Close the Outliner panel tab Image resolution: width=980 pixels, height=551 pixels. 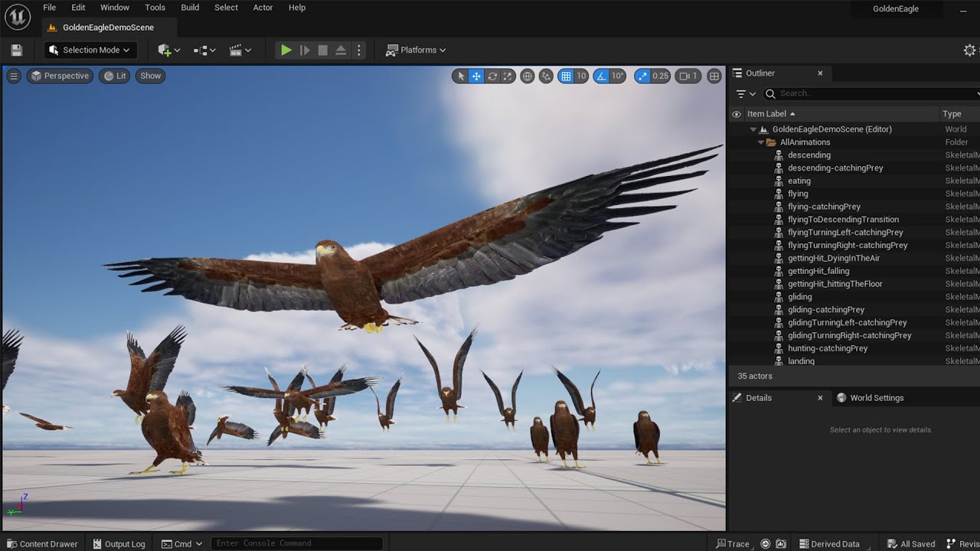tap(820, 73)
